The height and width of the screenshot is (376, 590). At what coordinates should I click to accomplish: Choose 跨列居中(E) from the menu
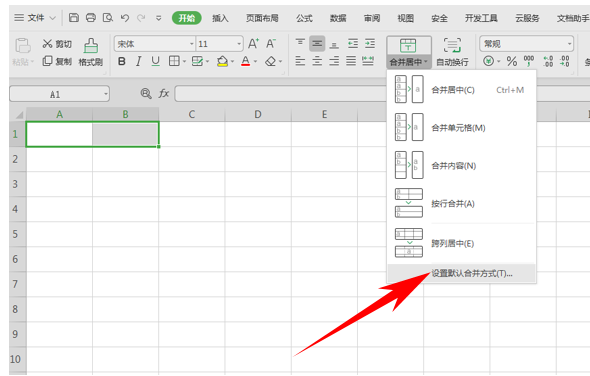[461, 244]
